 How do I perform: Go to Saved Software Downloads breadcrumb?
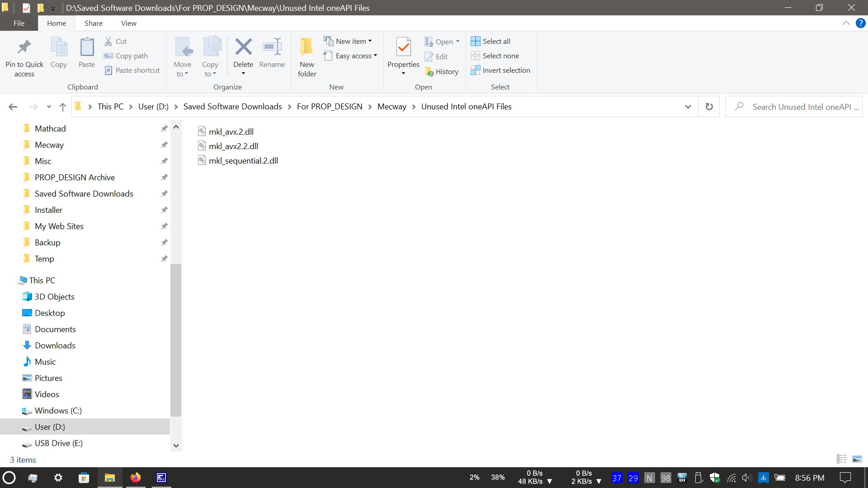232,107
